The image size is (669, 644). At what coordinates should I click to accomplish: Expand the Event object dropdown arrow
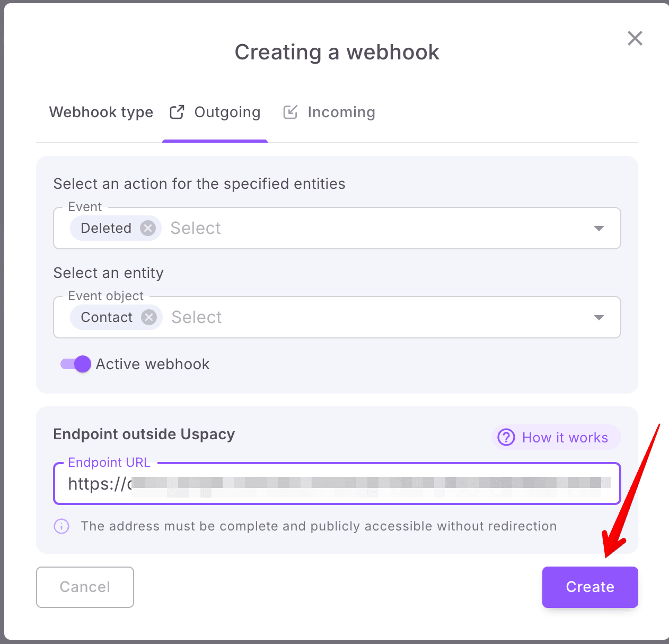pyautogui.click(x=599, y=317)
